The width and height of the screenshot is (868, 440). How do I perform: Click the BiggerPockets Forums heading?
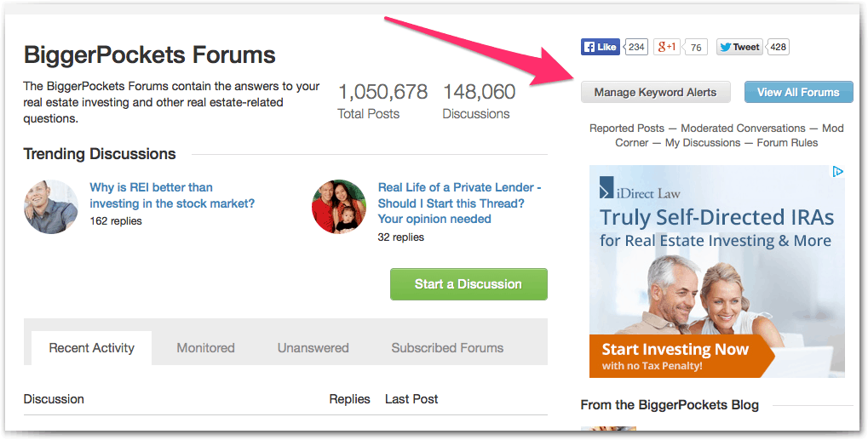pos(149,54)
